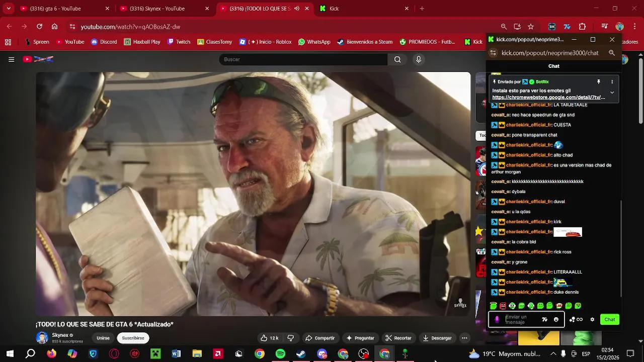This screenshot has height=362, width=644.
Task: Like the video with the thumbs-up button
Action: (x=270, y=338)
